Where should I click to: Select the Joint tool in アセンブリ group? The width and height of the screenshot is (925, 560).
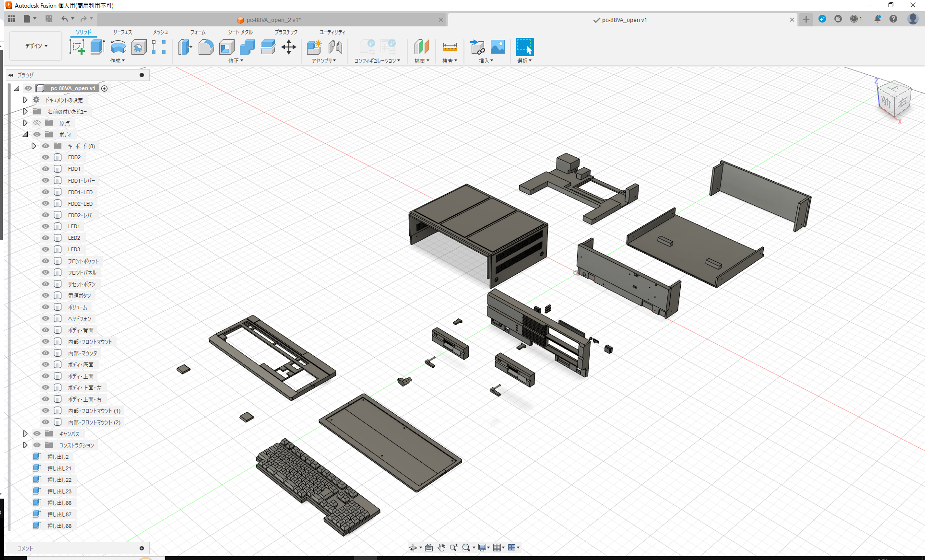click(335, 47)
